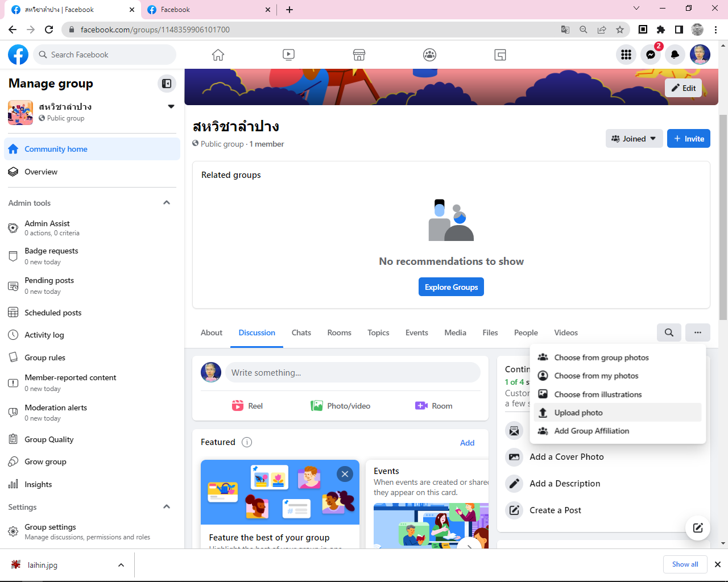
Task: Choose from group photos option
Action: pyautogui.click(x=618, y=357)
